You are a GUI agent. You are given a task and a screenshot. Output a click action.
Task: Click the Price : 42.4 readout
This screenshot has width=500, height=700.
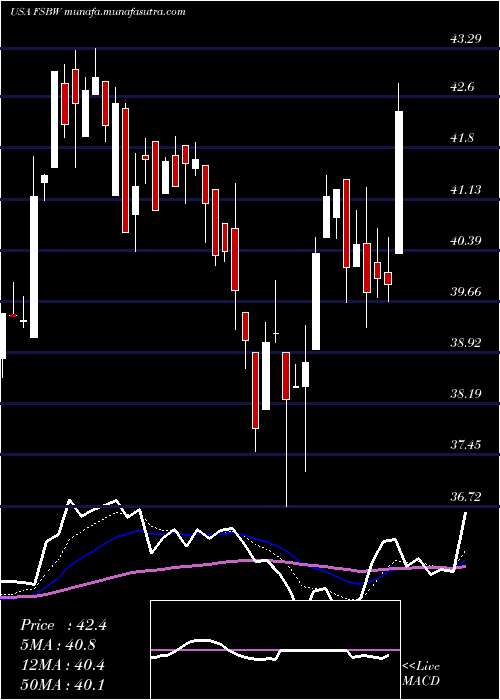[x=63, y=625]
